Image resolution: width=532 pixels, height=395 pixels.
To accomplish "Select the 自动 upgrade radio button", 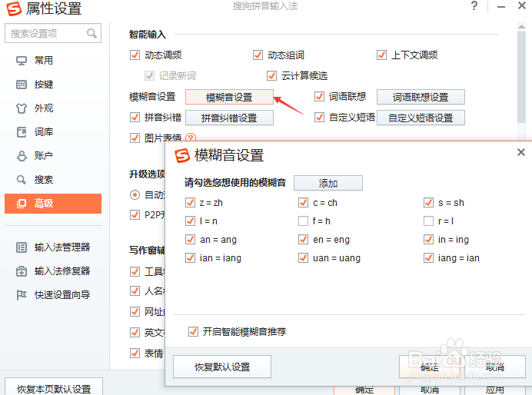I will (135, 195).
